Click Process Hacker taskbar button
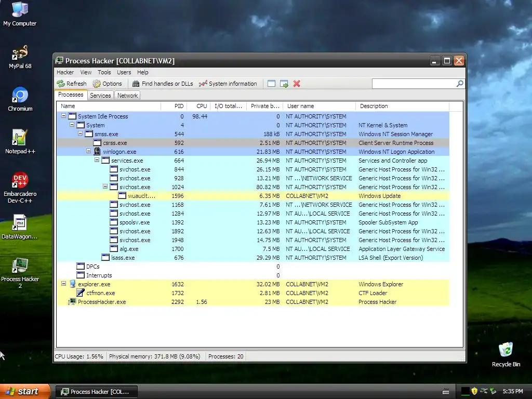The width and height of the screenshot is (532, 399). click(96, 392)
